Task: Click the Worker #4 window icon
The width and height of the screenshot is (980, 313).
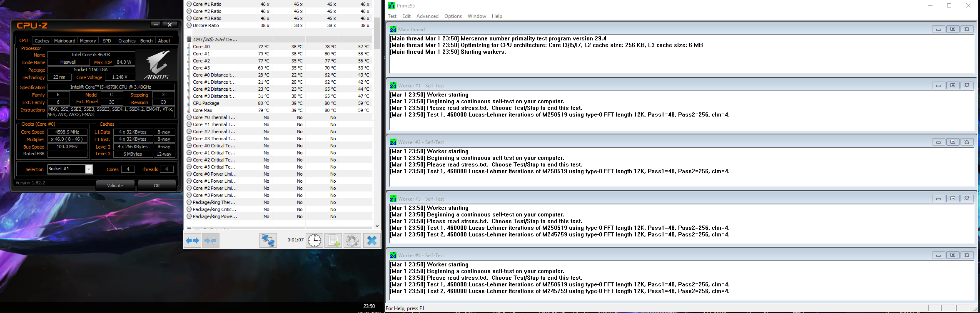Action: pos(393,255)
